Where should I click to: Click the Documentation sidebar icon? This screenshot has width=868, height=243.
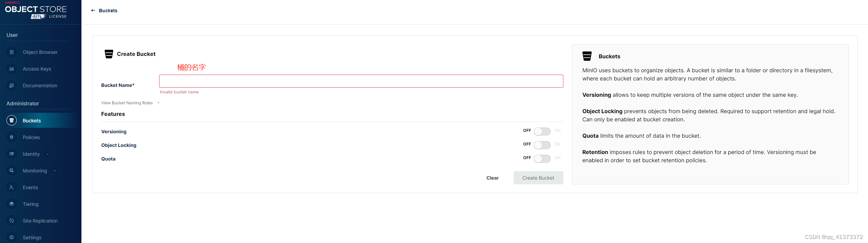[x=12, y=86]
